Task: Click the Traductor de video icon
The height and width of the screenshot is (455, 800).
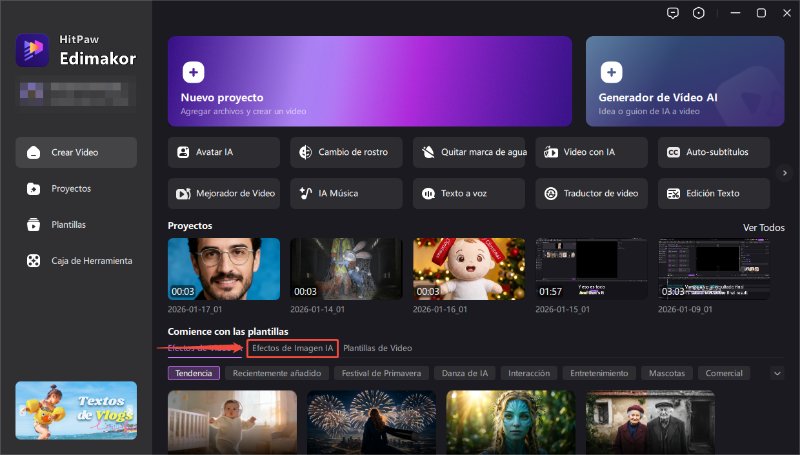Action: (x=551, y=193)
